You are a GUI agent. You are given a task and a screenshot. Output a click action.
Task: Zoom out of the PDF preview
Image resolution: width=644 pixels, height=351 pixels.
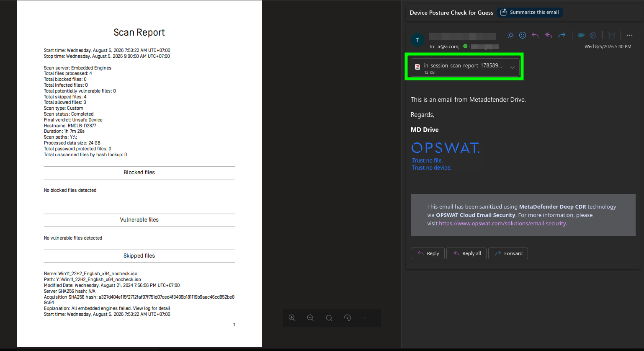coord(310,318)
